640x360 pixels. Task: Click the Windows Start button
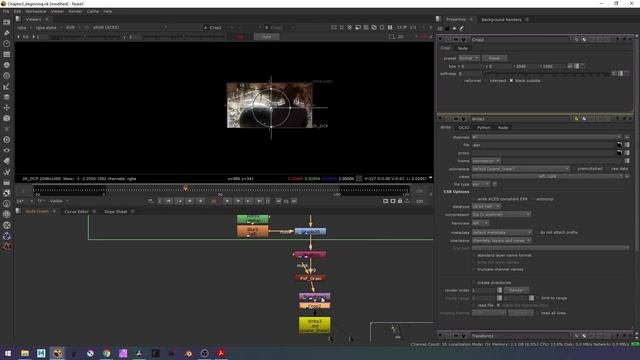pyautogui.click(x=8, y=353)
